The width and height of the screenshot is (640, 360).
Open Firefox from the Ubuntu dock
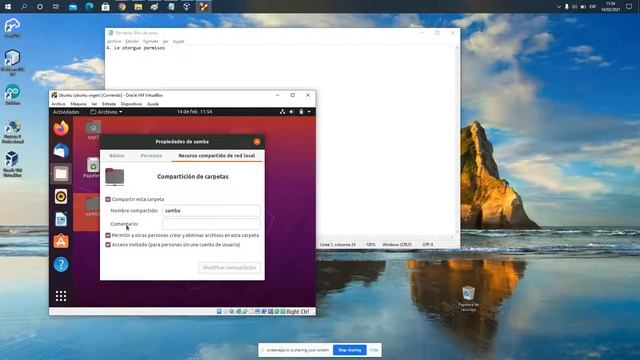click(x=61, y=129)
